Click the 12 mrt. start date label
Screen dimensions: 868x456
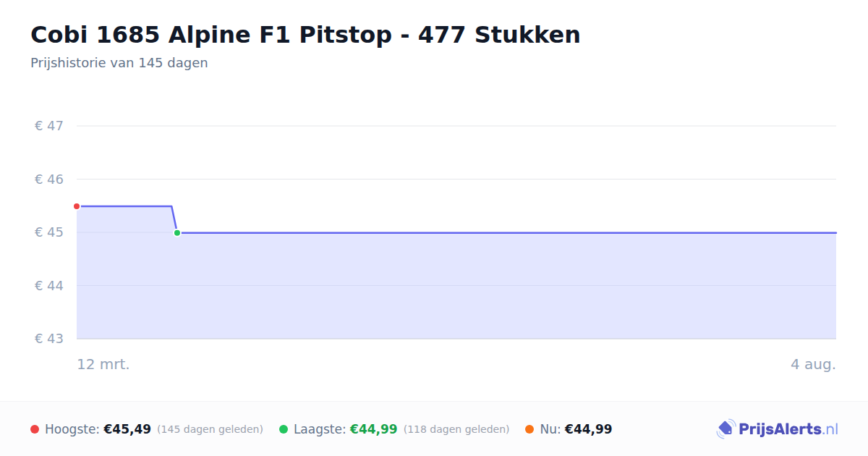click(103, 364)
